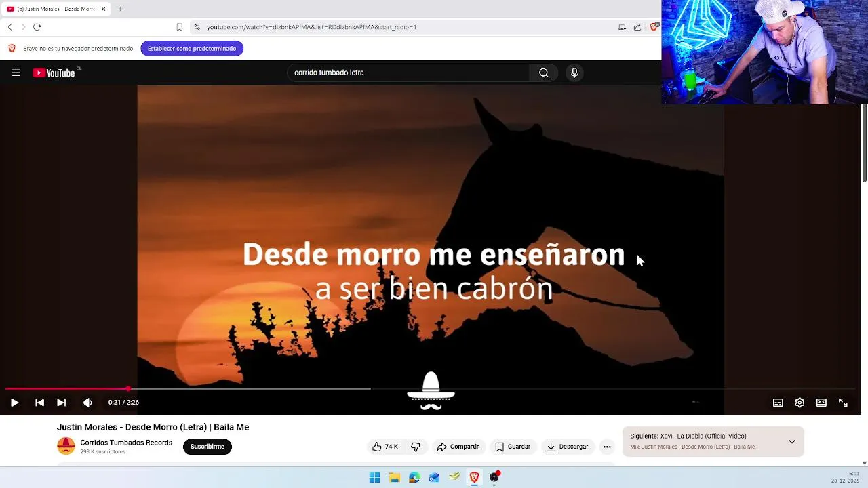
Task: Skip to the next video
Action: pyautogui.click(x=61, y=402)
